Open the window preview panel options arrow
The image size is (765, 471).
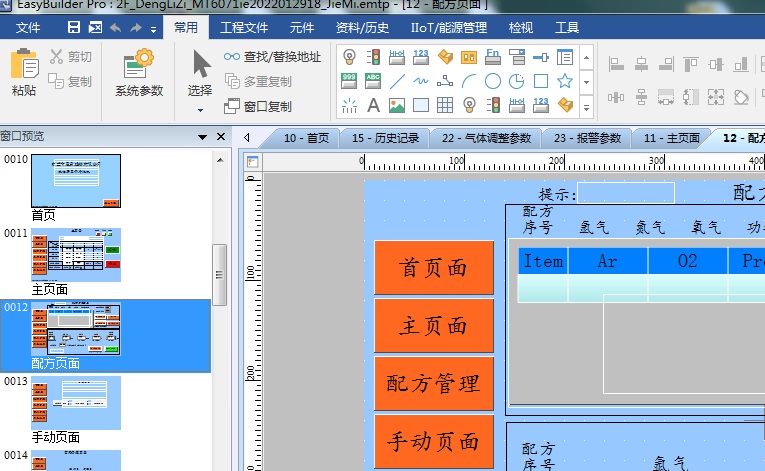tap(201, 137)
